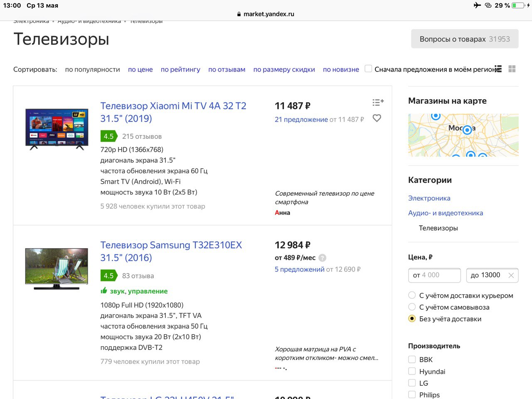532x399 pixels.
Task: Select price with courier delivery
Action: (x=412, y=295)
